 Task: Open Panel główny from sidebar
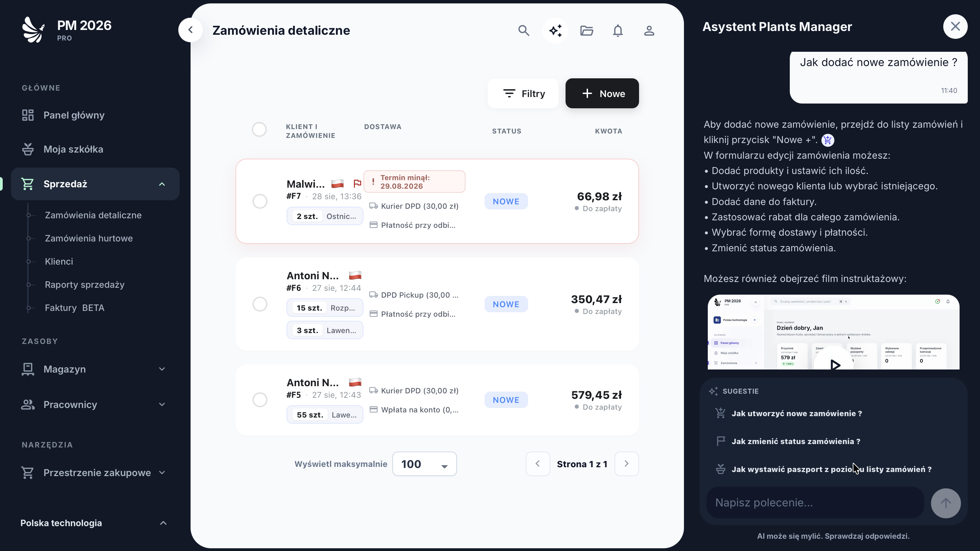point(95,115)
